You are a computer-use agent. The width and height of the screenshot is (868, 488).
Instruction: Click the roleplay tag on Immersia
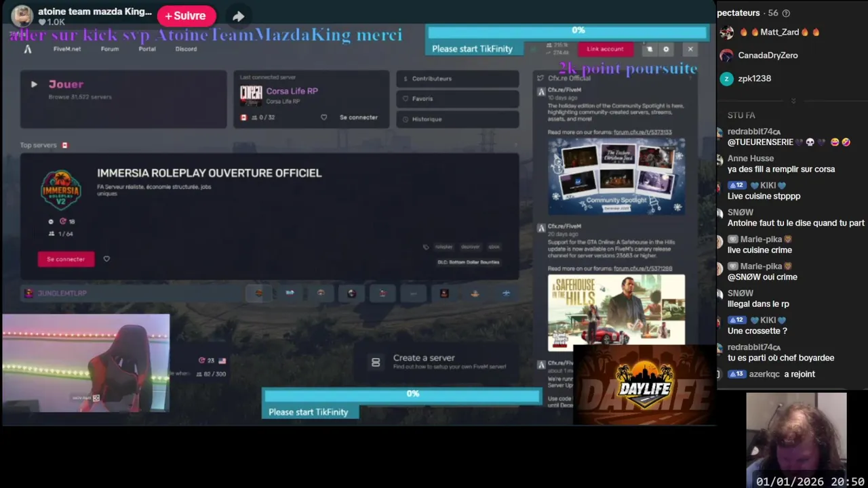443,247
